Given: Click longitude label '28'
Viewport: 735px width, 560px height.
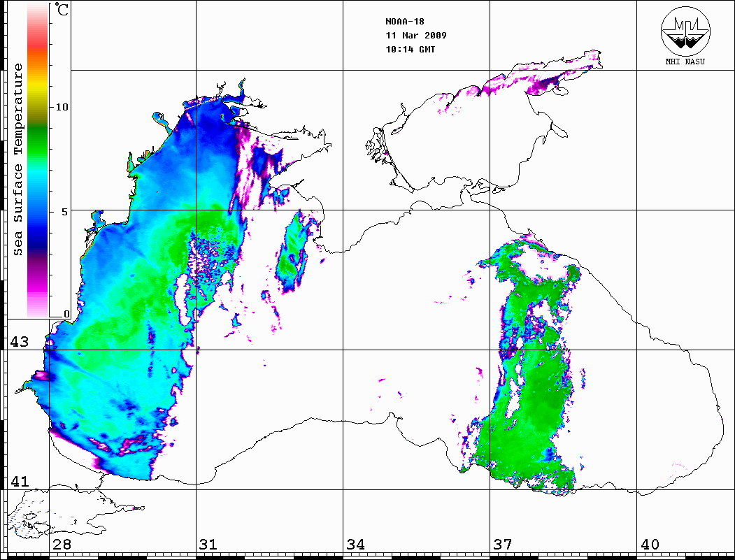Looking at the screenshot, I should click(x=62, y=545).
